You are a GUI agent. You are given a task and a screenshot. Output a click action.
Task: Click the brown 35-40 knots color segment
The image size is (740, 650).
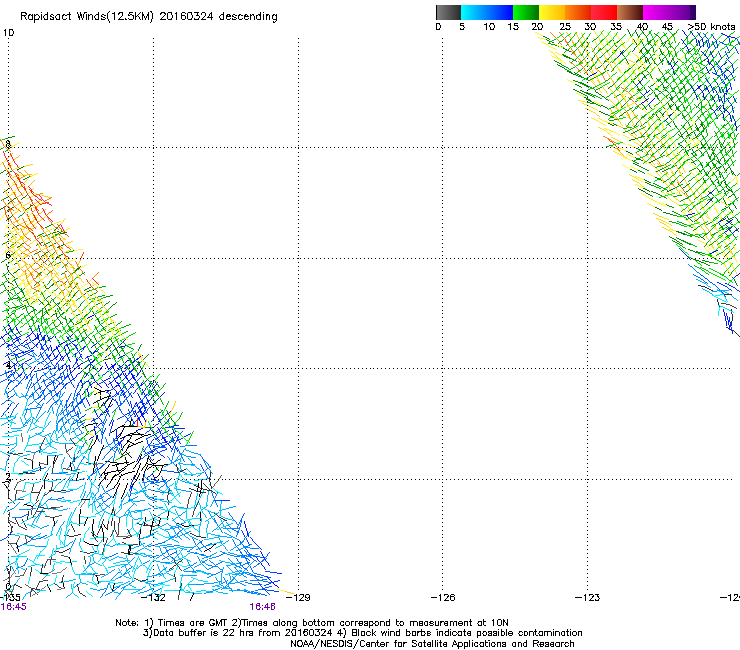pyautogui.click(x=630, y=12)
